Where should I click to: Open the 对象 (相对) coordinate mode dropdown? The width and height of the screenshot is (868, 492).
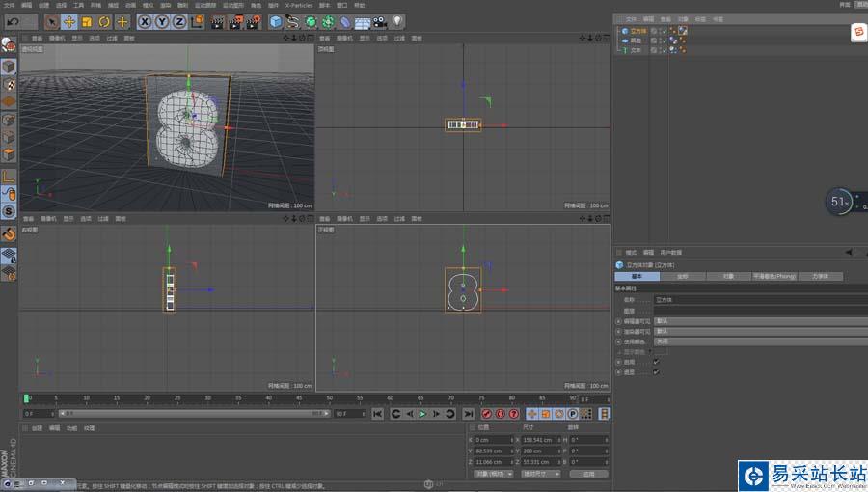(494, 474)
